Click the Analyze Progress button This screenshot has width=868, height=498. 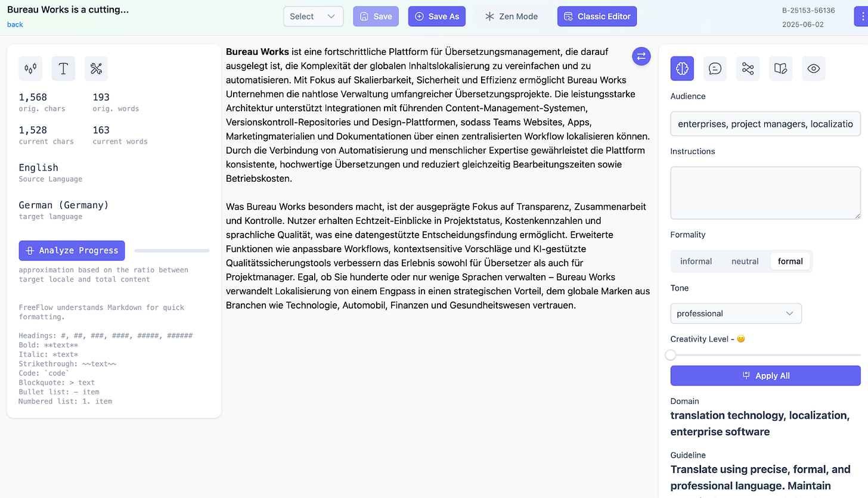pyautogui.click(x=72, y=250)
